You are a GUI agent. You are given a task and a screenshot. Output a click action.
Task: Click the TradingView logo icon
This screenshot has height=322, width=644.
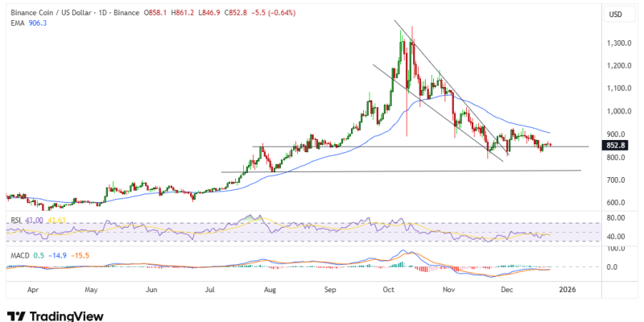click(14, 316)
